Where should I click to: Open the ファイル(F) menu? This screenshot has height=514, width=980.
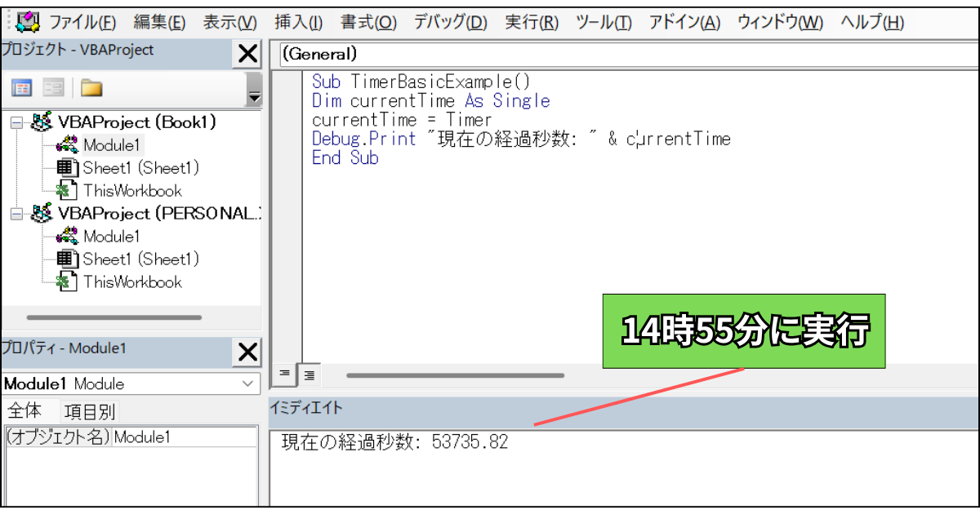click(x=82, y=21)
